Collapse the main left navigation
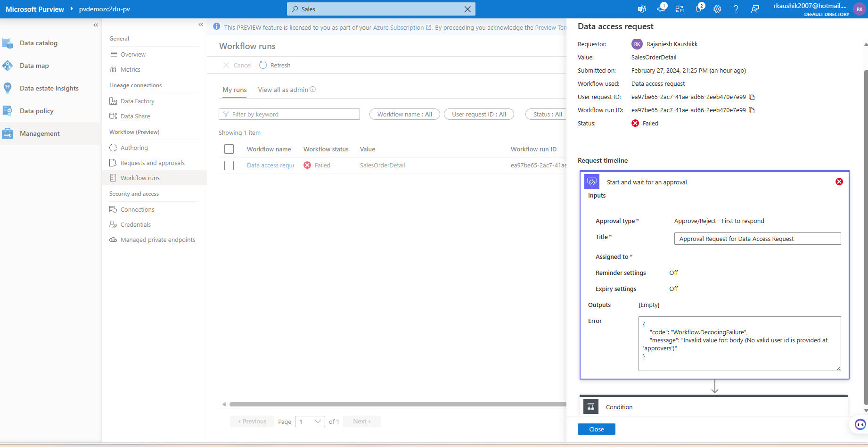The width and height of the screenshot is (868, 447). click(x=96, y=25)
